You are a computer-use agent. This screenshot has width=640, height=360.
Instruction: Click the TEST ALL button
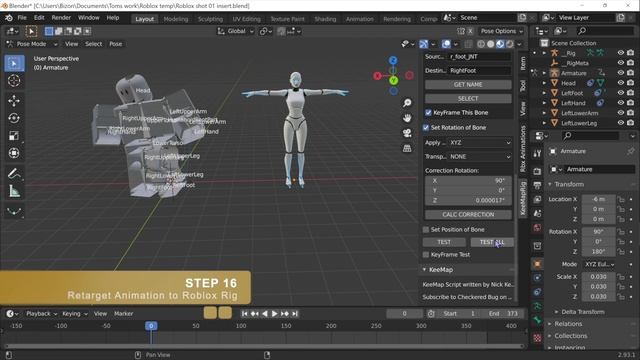[x=492, y=242]
